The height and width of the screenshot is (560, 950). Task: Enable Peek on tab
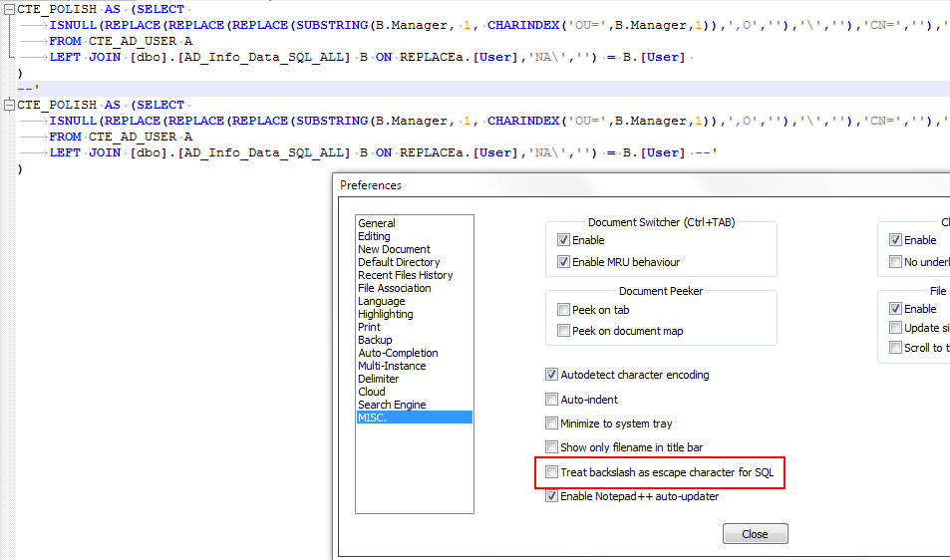pyautogui.click(x=563, y=309)
